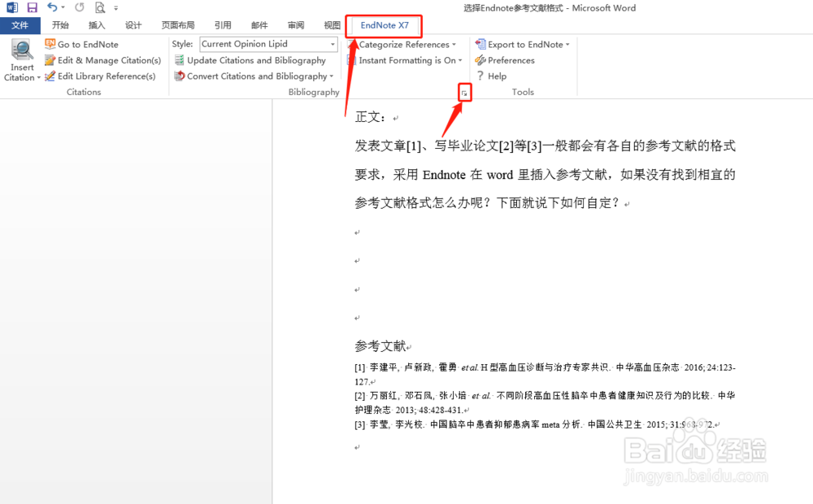The height and width of the screenshot is (504, 813).
Task: Run Update Citations and Bibliography
Action: [x=256, y=60]
